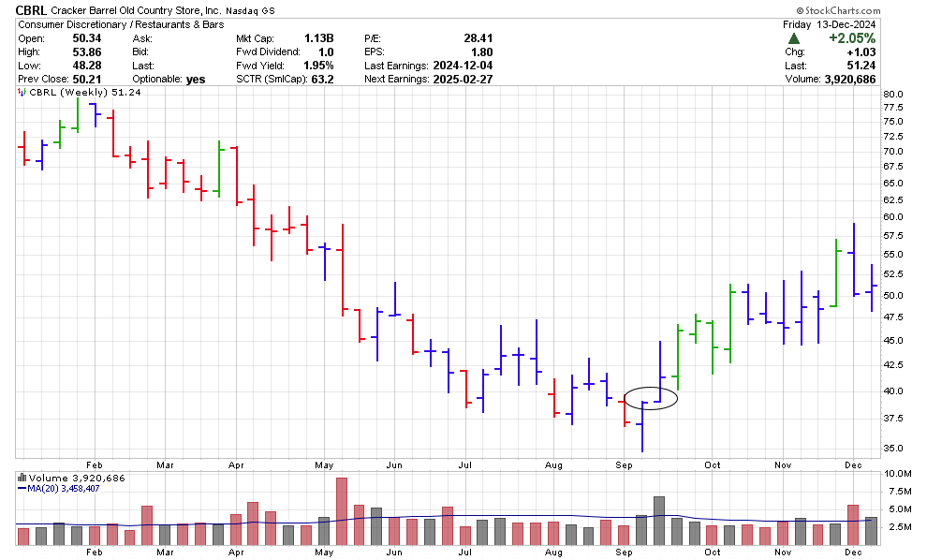Click the Consumer Discretionary / Restaurants & Bars sector text
Viewport: 927px width, 560px height.
121,25
